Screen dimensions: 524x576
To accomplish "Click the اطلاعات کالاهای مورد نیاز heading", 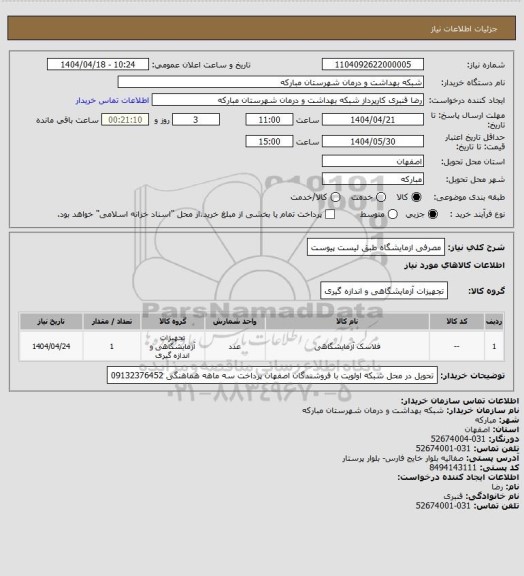I will tap(455, 265).
